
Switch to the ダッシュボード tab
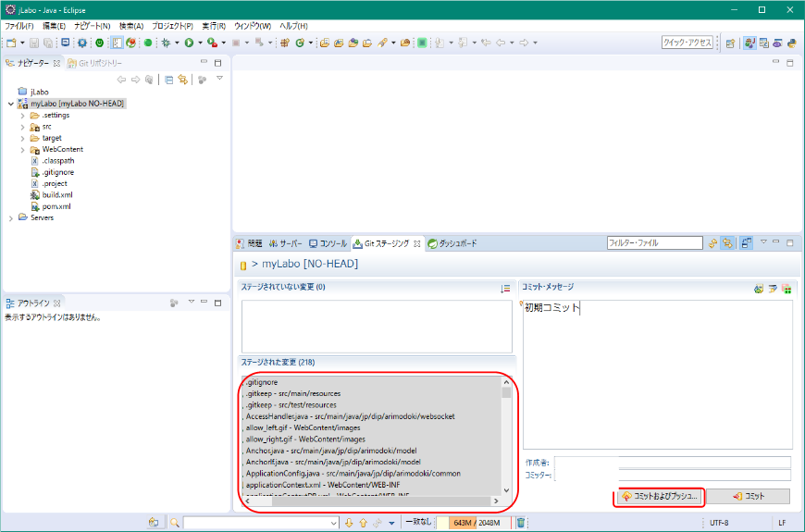(x=452, y=243)
